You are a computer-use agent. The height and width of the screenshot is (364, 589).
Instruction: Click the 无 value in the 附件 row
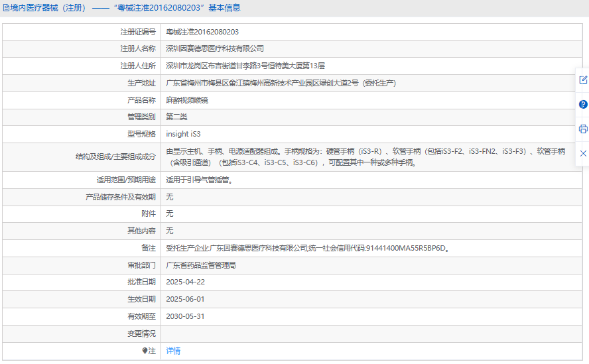(x=170, y=213)
